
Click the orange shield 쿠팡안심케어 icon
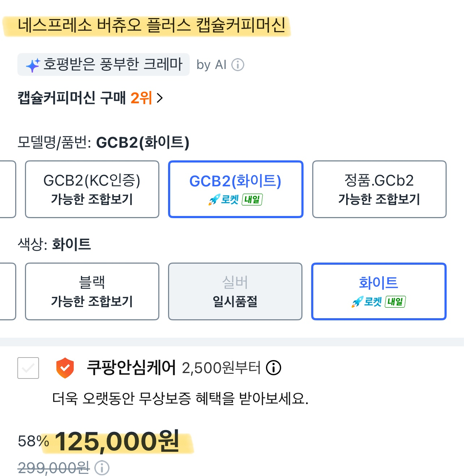coord(65,368)
